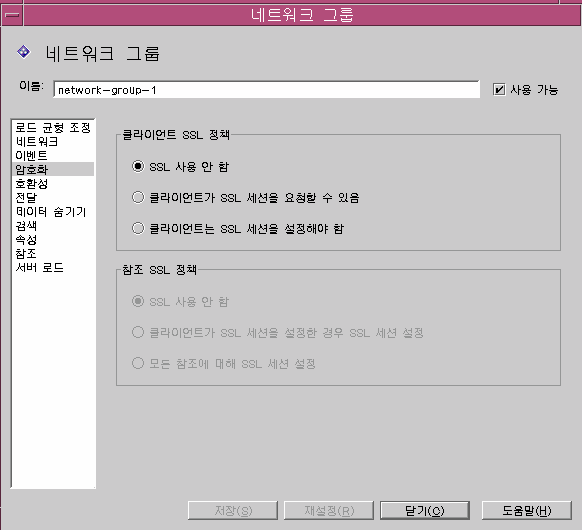Open help with 도움말(H) button
Image resolution: width=582 pixels, height=530 pixels.
pos(527,511)
